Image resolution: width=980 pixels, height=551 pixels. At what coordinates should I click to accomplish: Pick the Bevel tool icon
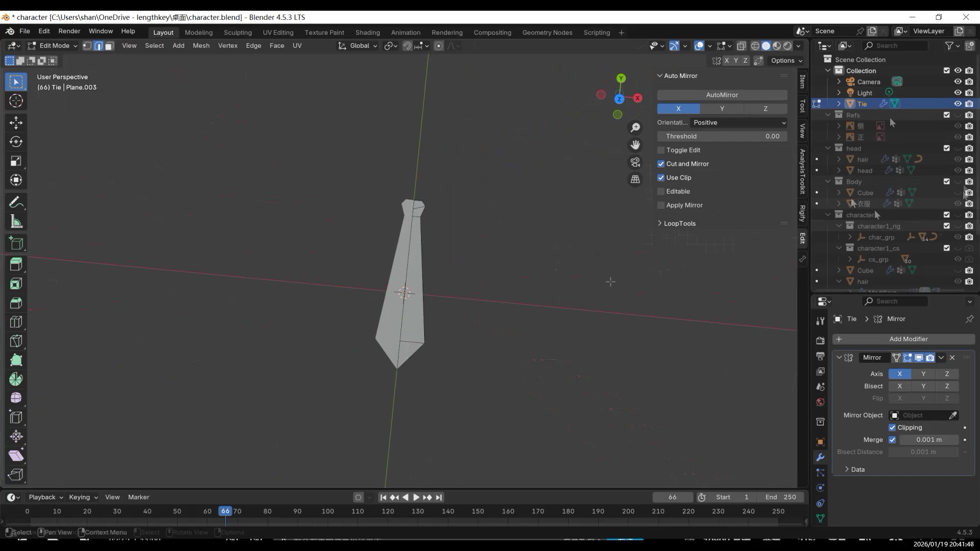(16, 303)
